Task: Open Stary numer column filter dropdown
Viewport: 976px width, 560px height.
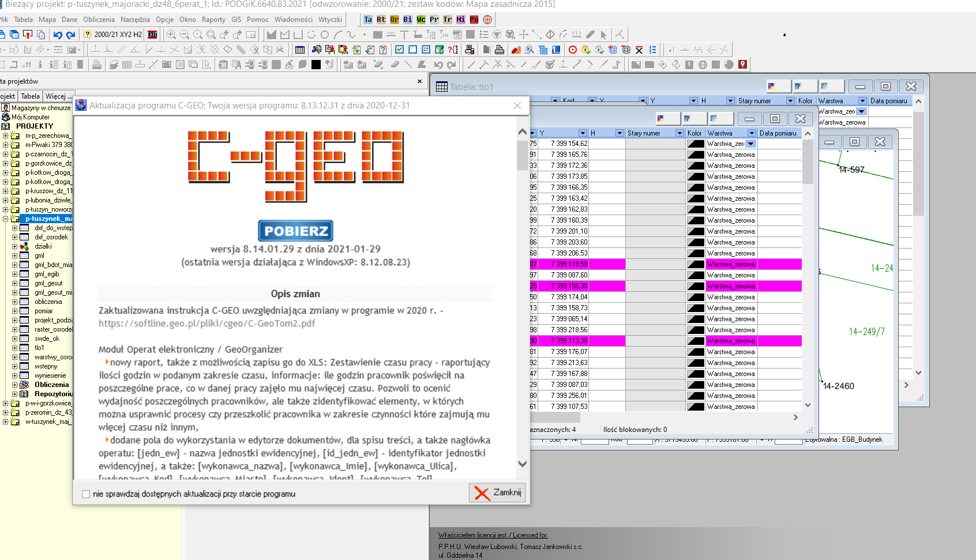Action: tap(680, 133)
